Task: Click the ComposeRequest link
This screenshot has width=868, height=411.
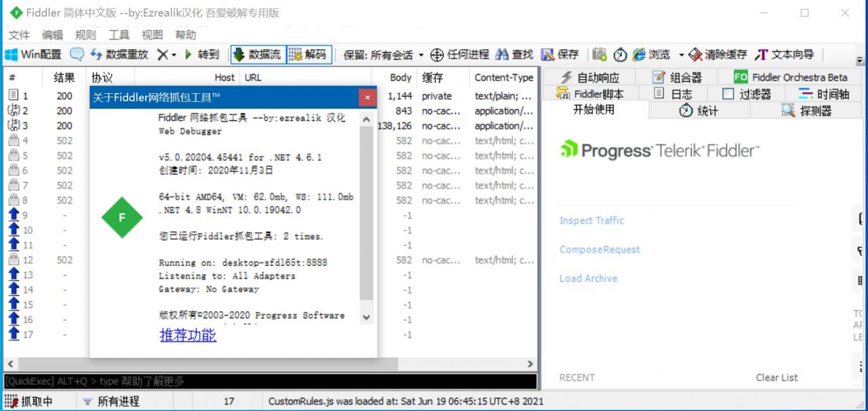Action: (599, 249)
